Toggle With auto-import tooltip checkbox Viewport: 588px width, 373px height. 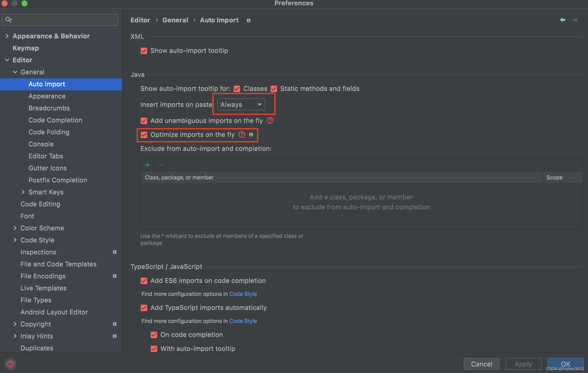coord(154,349)
